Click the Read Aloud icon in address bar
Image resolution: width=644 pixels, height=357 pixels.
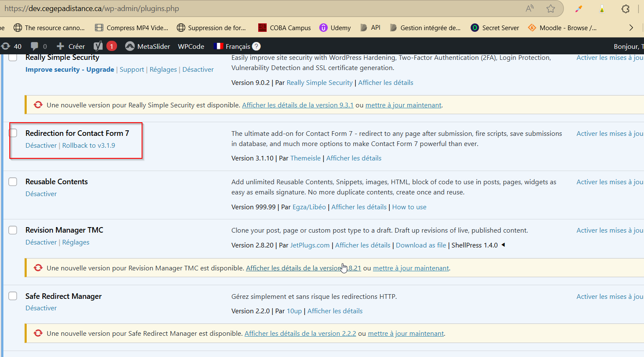point(530,8)
